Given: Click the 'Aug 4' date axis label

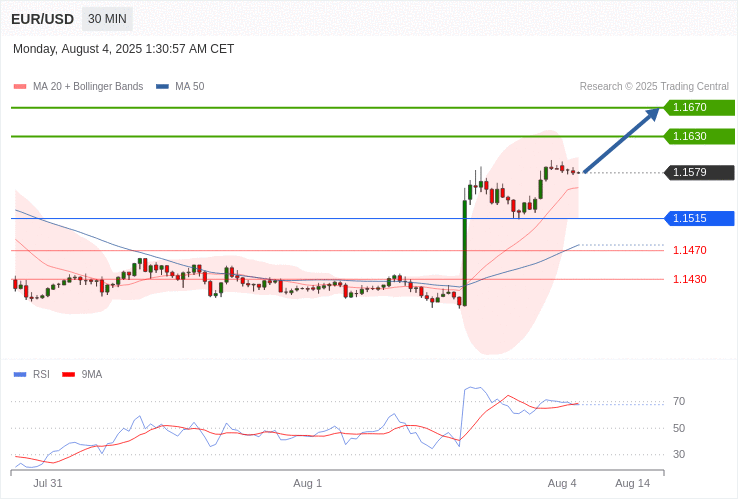Looking at the screenshot, I should (x=562, y=484).
